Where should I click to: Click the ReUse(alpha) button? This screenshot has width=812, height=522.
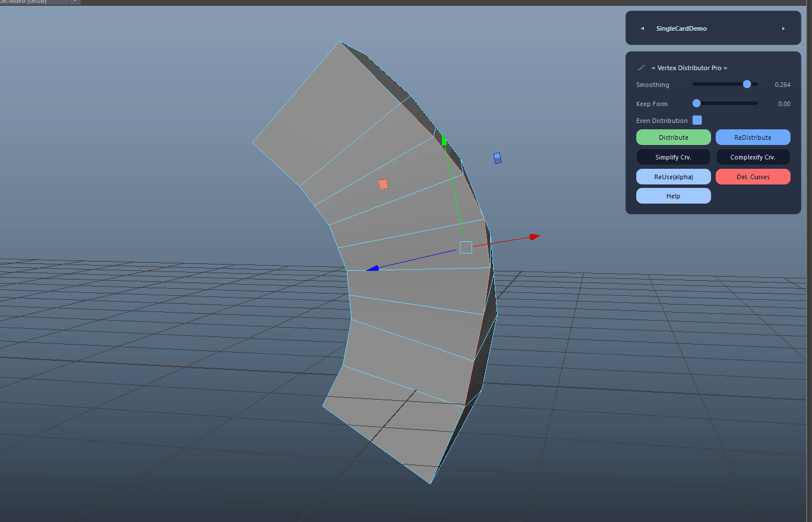point(673,177)
